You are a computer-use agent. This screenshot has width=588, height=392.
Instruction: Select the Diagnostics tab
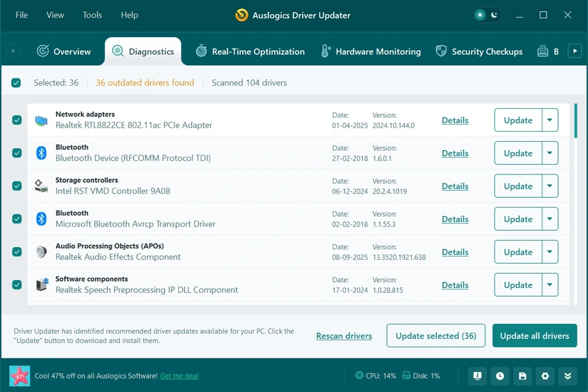pos(143,51)
